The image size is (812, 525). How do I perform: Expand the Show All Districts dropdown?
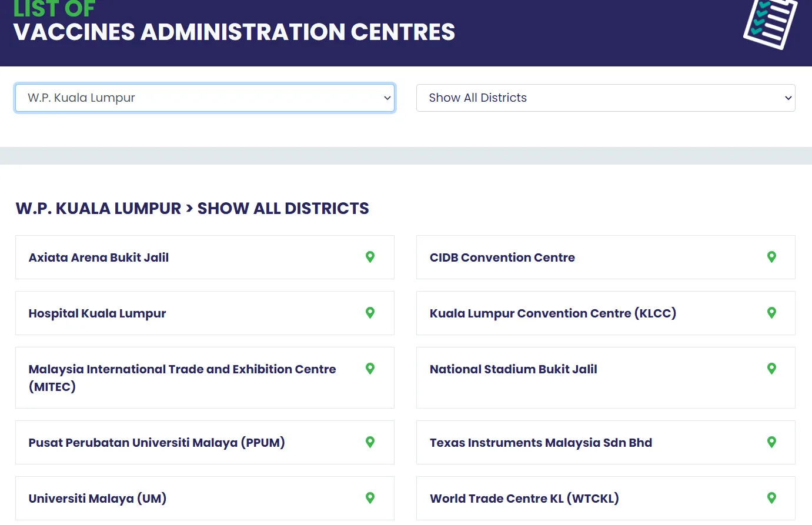click(x=605, y=98)
